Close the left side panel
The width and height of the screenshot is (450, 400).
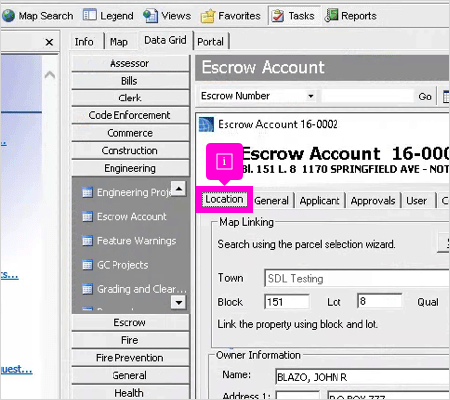pyautogui.click(x=49, y=42)
